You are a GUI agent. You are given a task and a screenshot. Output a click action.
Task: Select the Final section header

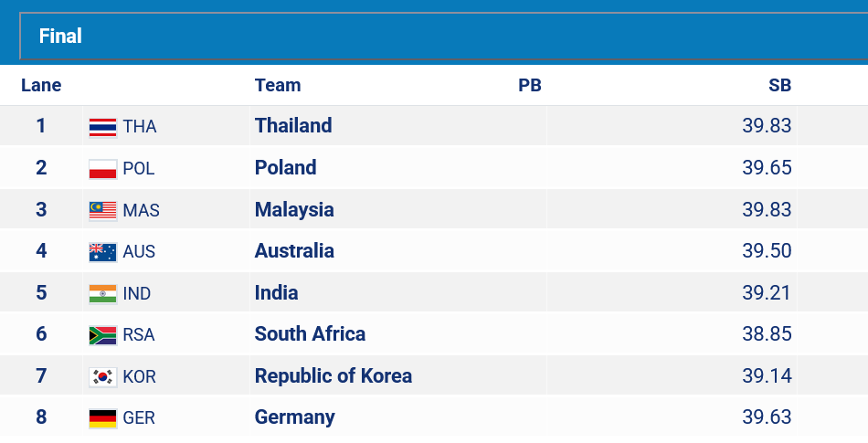pyautogui.click(x=444, y=36)
